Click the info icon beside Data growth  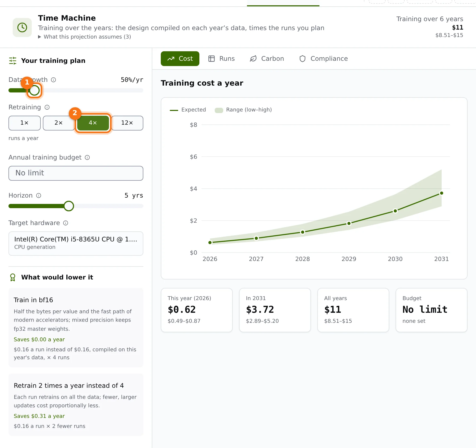pyautogui.click(x=53, y=80)
